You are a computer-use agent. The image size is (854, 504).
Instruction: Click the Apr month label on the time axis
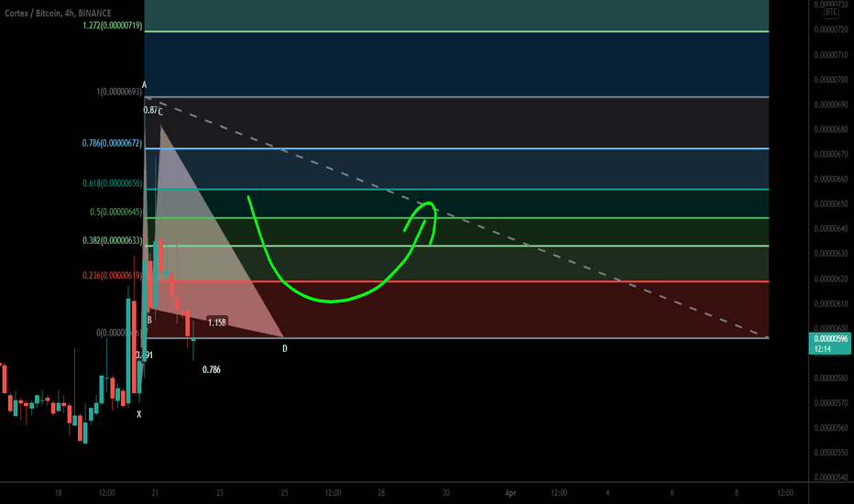click(510, 493)
